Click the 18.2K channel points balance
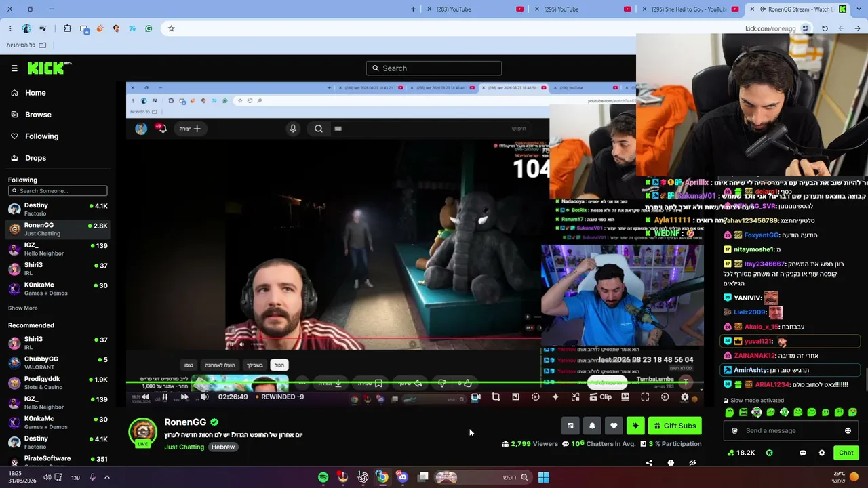Viewport: 868px width, 488px height. (741, 453)
